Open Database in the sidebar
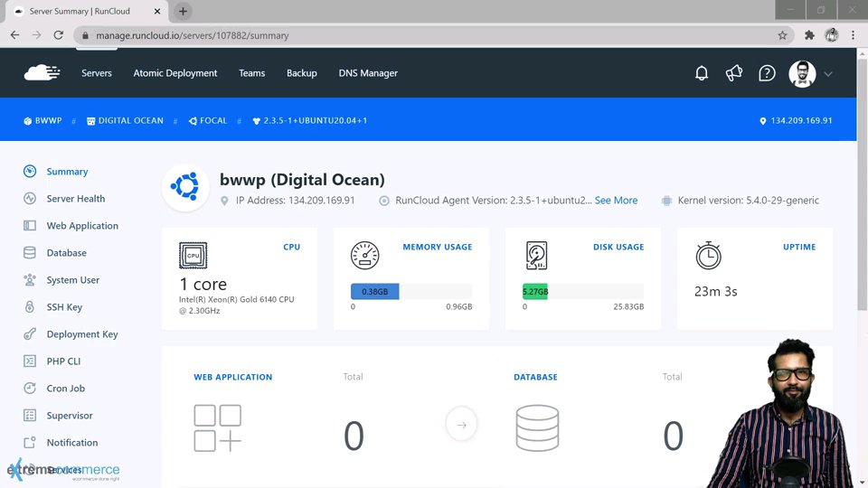Viewport: 868px width, 488px height. 66,253
